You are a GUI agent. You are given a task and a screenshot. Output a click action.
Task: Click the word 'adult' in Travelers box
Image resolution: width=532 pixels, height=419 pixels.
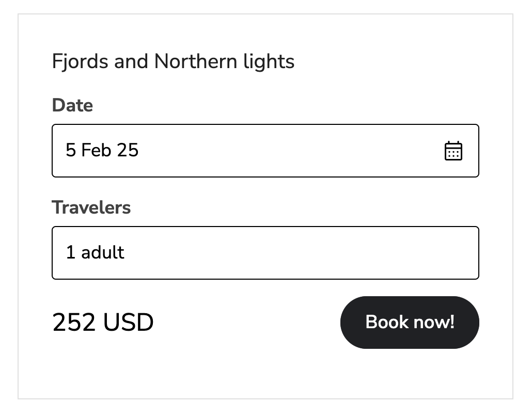coord(103,252)
